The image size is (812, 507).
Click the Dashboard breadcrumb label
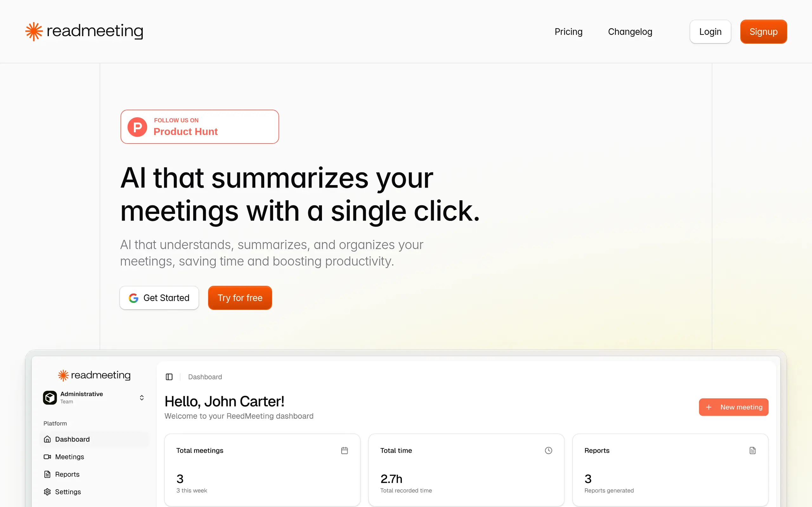tap(205, 377)
